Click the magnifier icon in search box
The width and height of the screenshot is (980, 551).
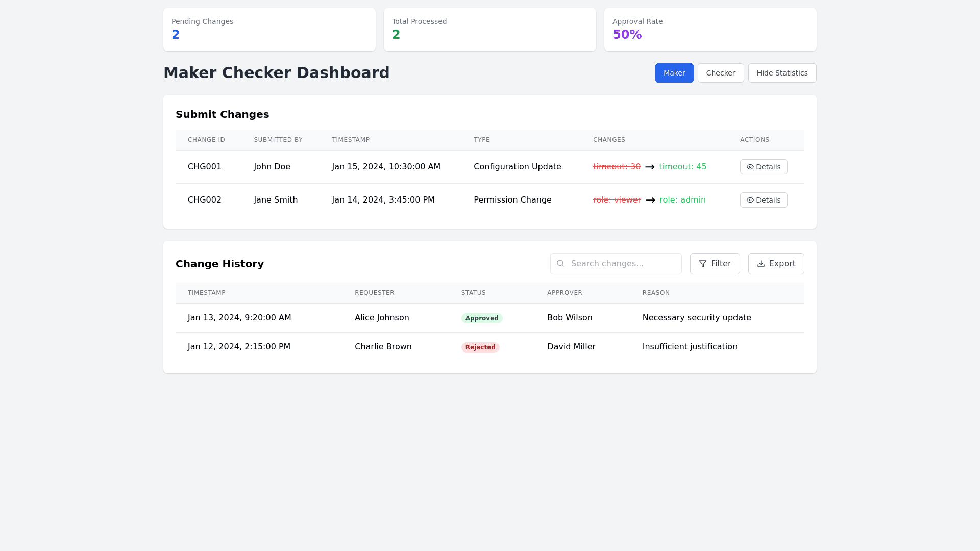pos(560,263)
